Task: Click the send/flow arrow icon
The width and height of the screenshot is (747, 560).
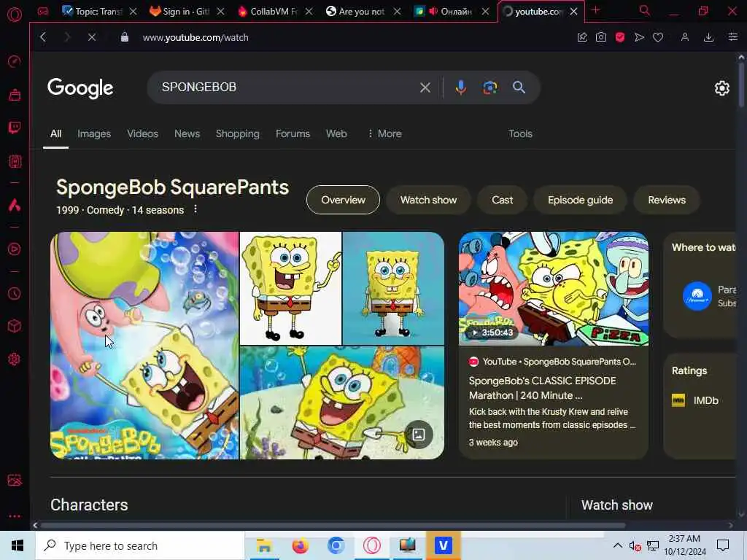Action: [639, 37]
